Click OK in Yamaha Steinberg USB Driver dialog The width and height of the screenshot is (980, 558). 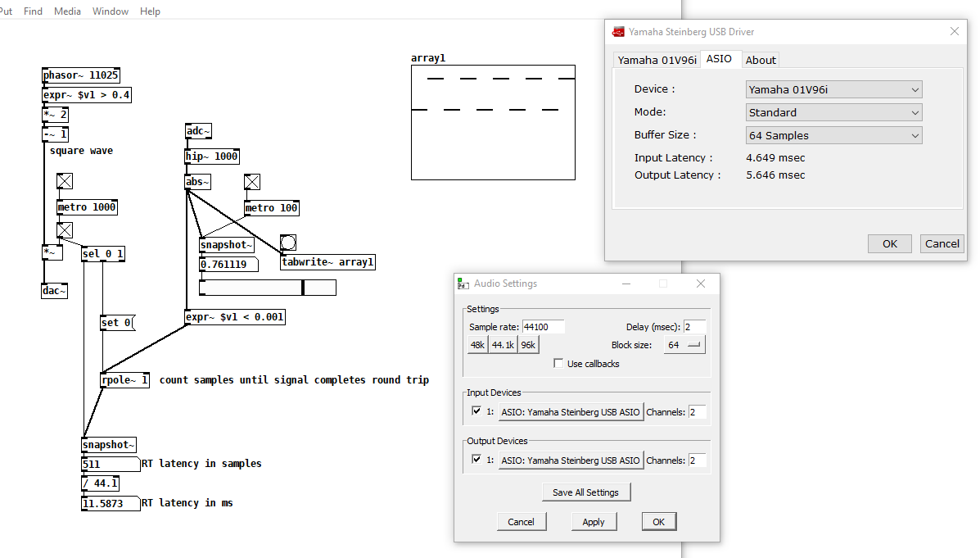point(890,243)
